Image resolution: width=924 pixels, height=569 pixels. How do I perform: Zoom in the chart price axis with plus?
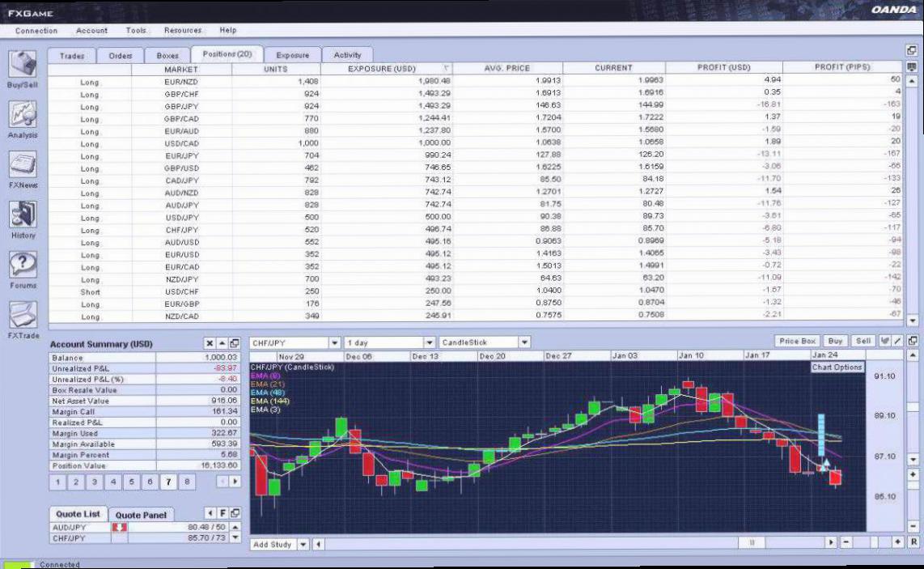pyautogui.click(x=913, y=474)
